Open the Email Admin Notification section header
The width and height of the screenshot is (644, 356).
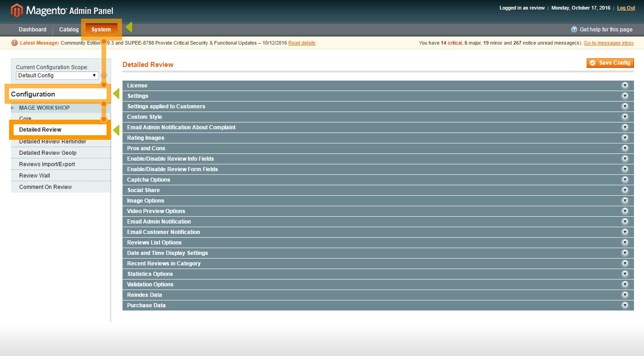click(x=378, y=222)
